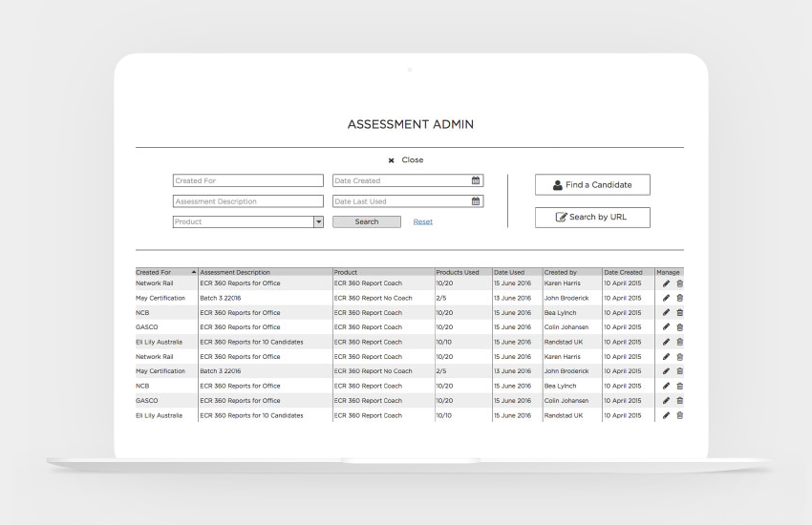
Task: Reset the search filters
Action: click(x=422, y=221)
